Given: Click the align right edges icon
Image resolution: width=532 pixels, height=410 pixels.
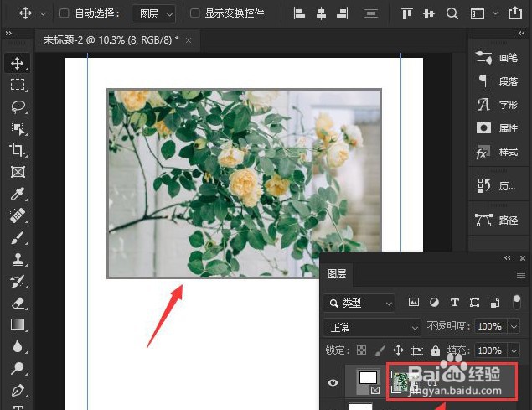Looking at the screenshot, I should (x=342, y=13).
